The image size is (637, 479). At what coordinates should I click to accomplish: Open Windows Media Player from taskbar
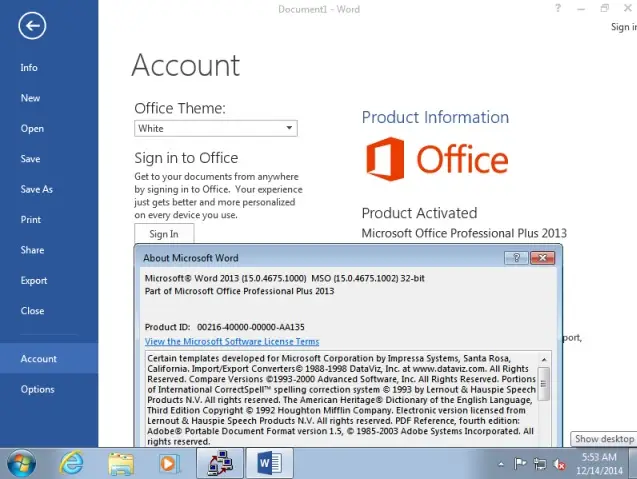coord(169,464)
